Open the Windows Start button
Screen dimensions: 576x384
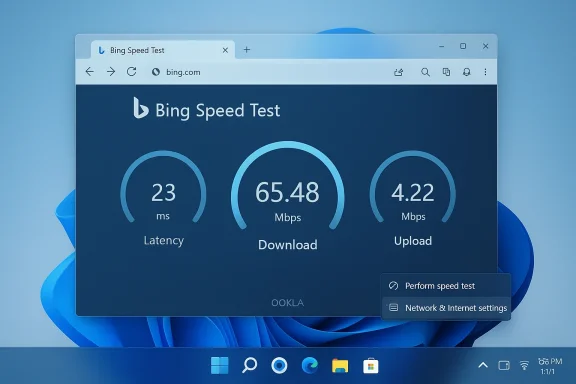[220, 365]
